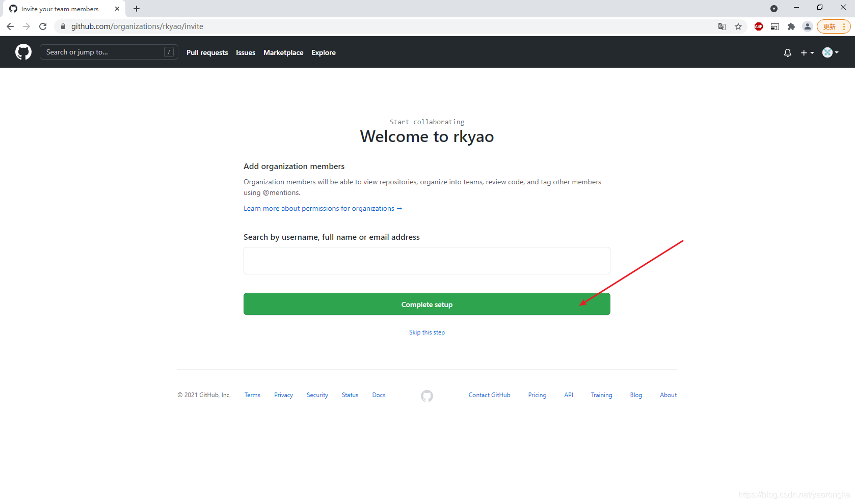The image size is (855, 504).
Task: Focus the 'Search or jump to...' field
Action: [x=109, y=52]
